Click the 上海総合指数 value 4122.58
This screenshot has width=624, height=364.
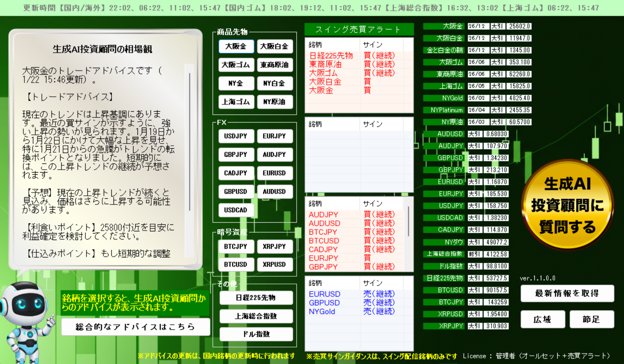497,254
